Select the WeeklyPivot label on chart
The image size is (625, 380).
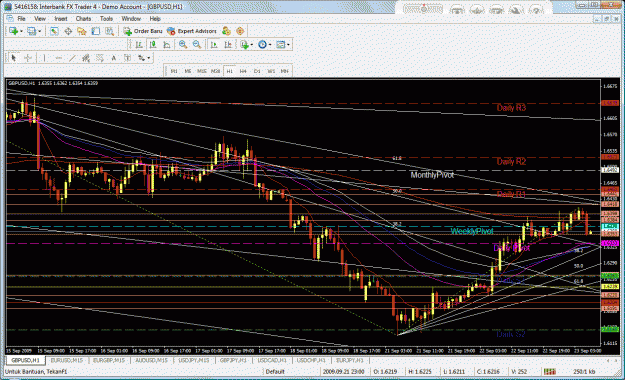click(472, 231)
